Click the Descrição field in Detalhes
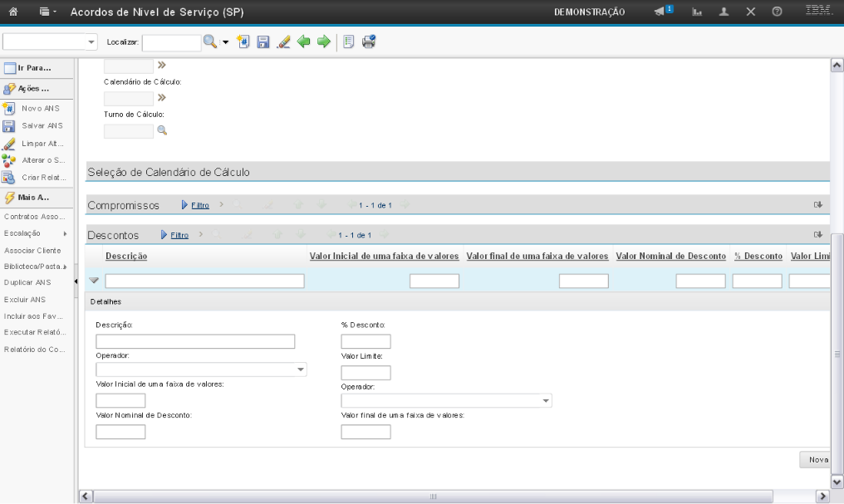 195,341
